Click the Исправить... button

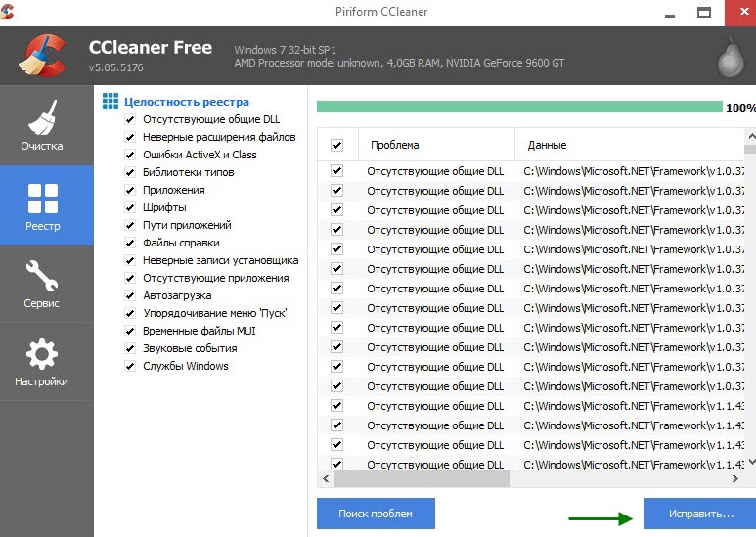[699, 514]
